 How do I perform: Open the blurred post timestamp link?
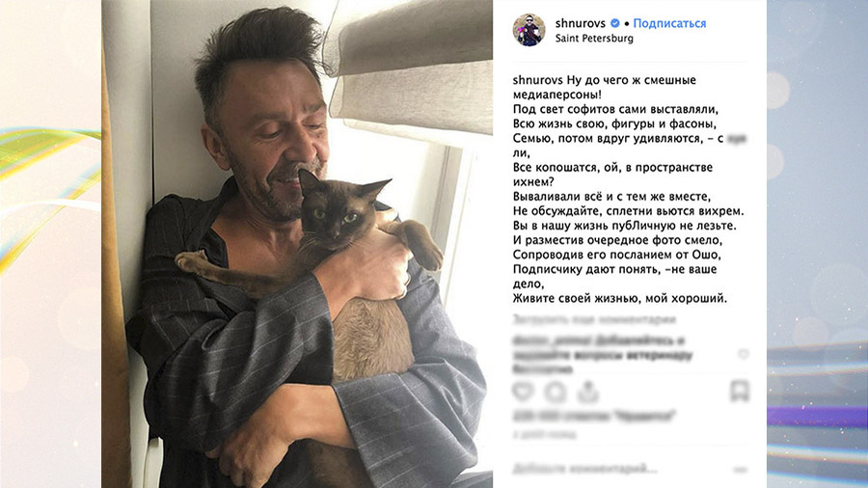pos(544,435)
